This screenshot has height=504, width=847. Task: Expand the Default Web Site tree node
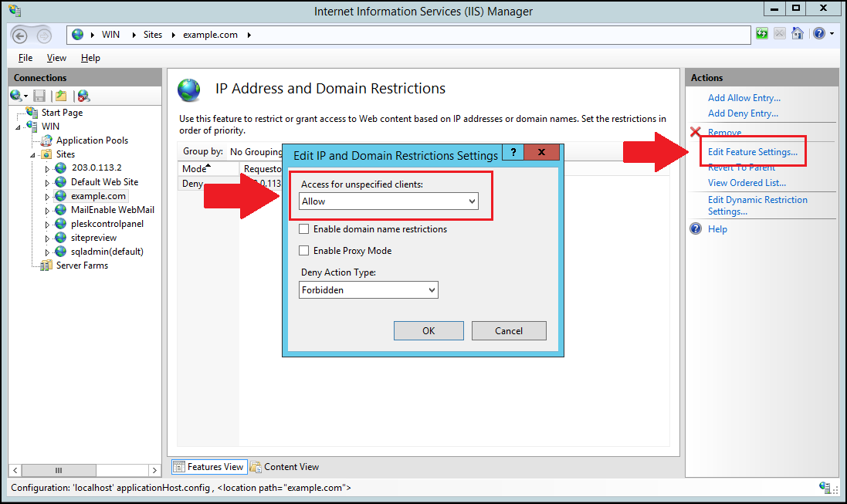46,183
